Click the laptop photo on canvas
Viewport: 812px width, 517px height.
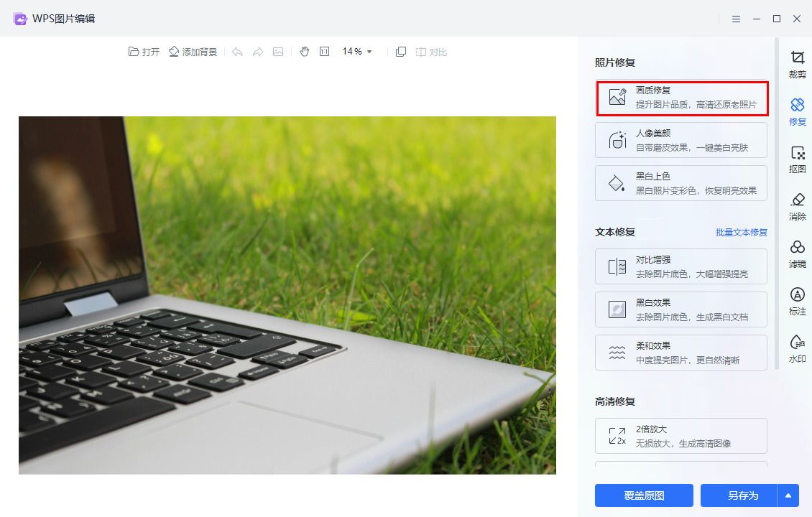[287, 295]
